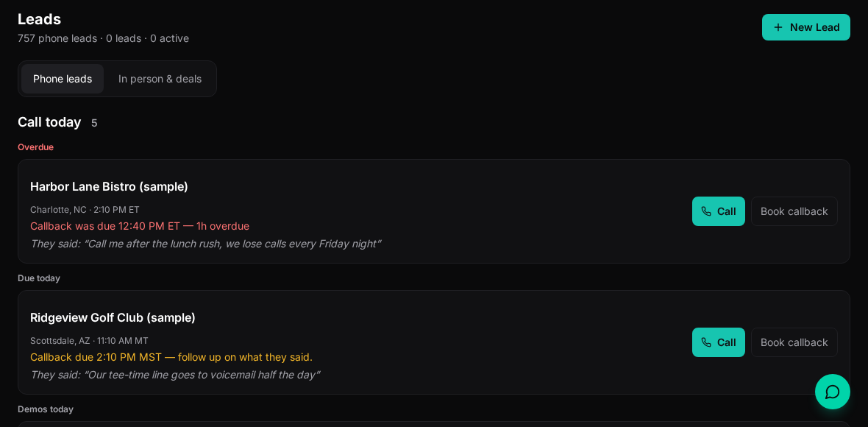868x427 pixels.
Task: Open the chat support bubble icon
Action: tap(832, 392)
